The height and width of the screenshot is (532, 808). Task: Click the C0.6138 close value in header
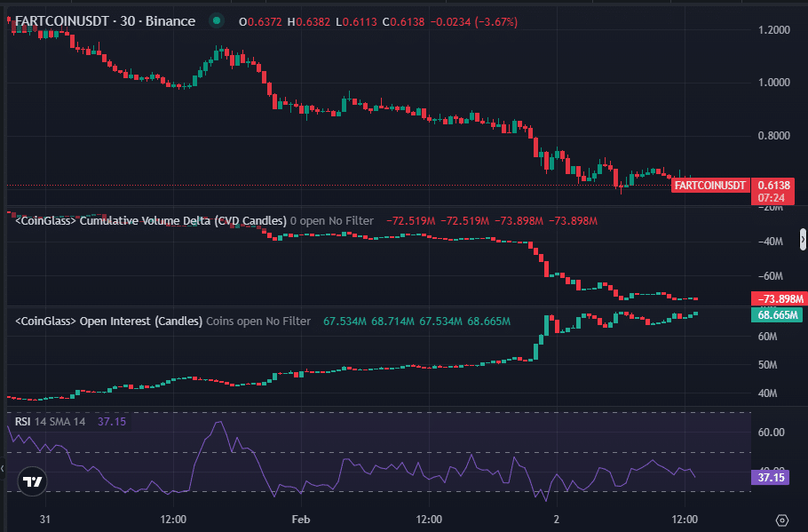point(403,22)
